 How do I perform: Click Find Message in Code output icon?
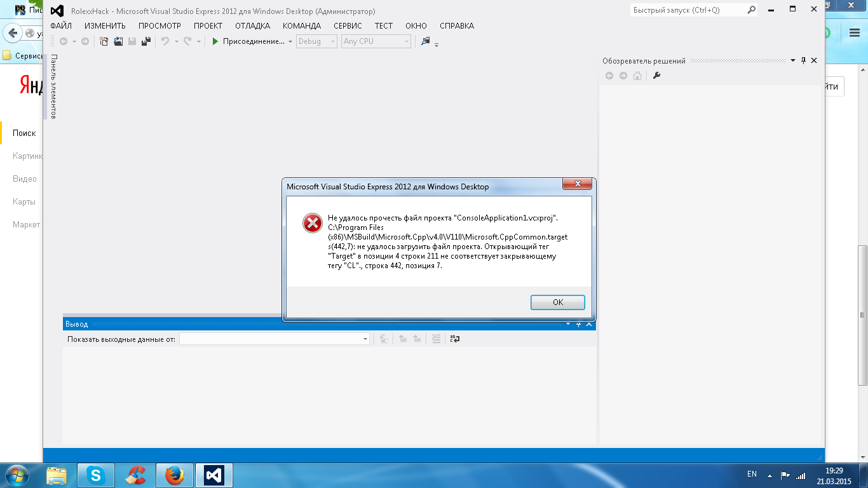tap(384, 339)
